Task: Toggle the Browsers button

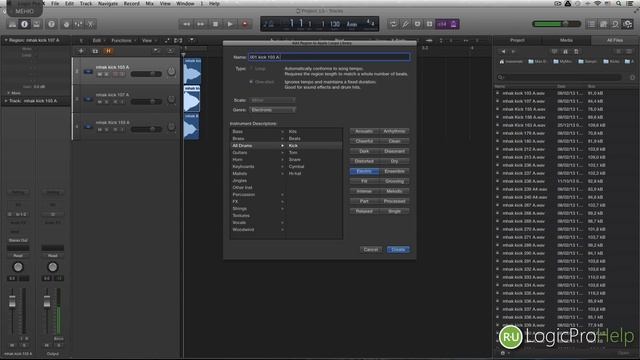Action: [x=627, y=24]
